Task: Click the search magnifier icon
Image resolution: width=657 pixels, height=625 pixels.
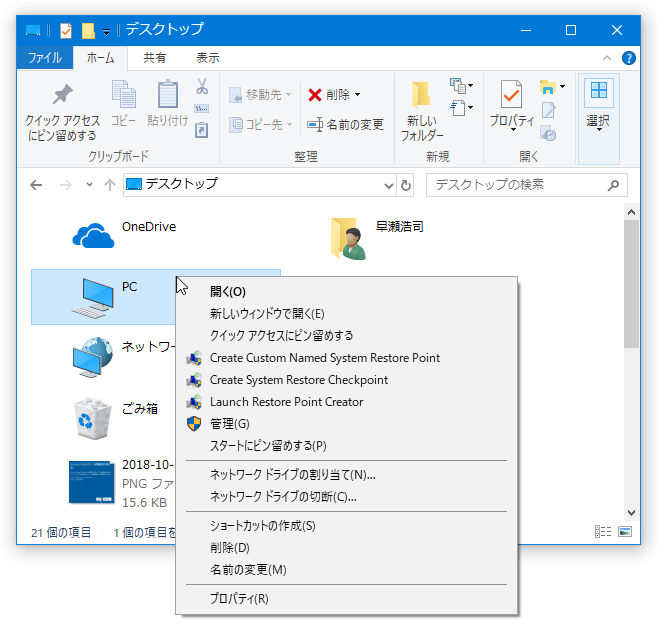Action: click(x=613, y=185)
